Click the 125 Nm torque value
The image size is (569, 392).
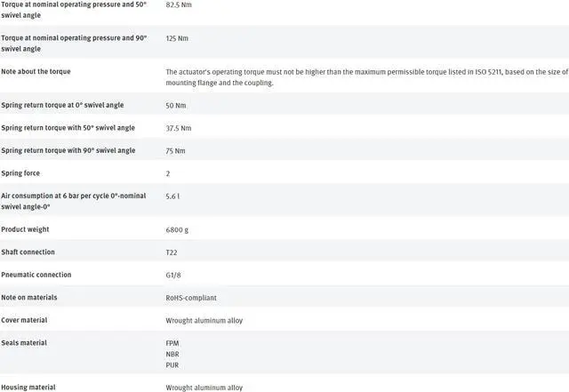coord(177,39)
